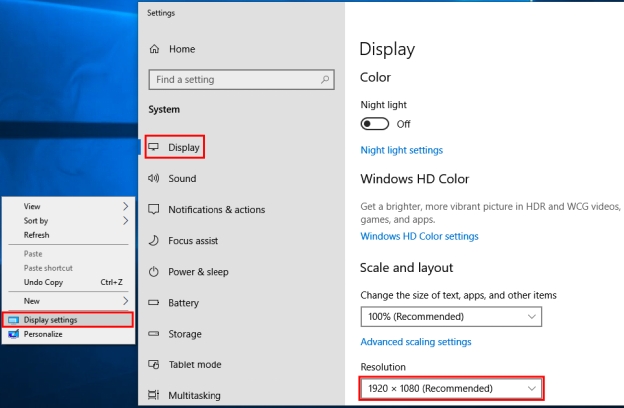
Task: Click the Home house icon
Action: 154,49
